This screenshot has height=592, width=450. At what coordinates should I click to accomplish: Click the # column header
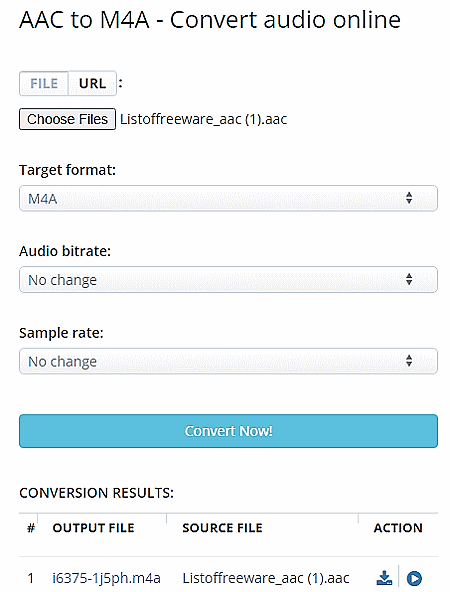[x=31, y=528]
